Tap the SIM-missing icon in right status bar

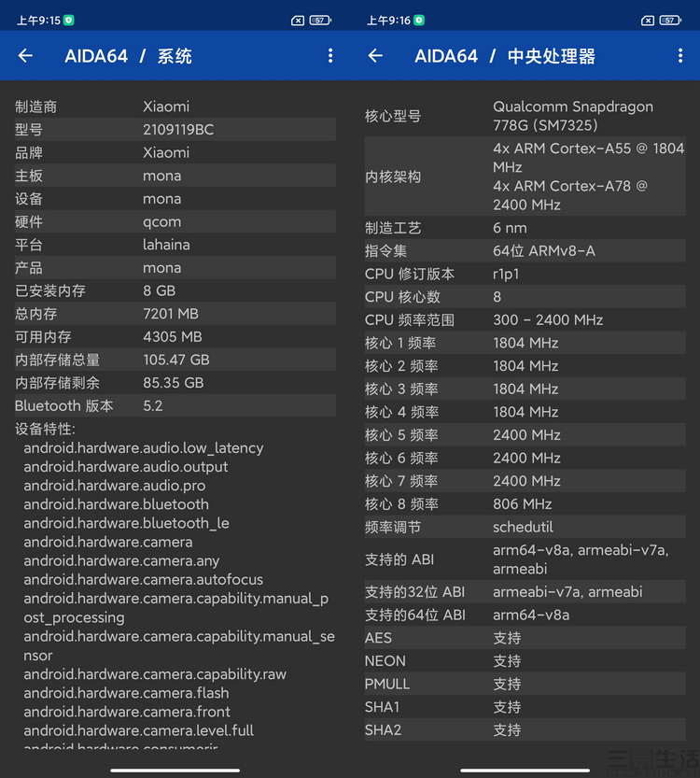point(648,21)
